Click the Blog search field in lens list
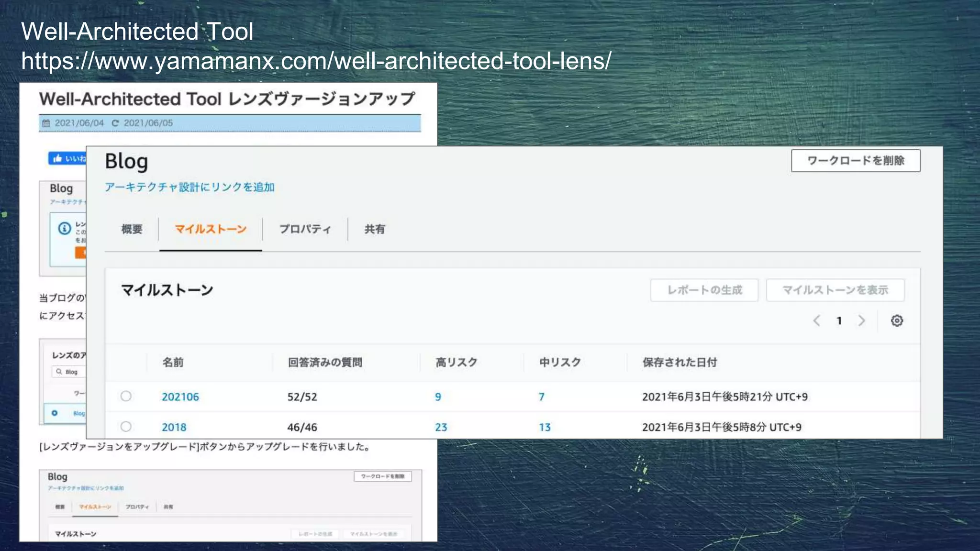This screenshot has height=551, width=980. [x=69, y=372]
